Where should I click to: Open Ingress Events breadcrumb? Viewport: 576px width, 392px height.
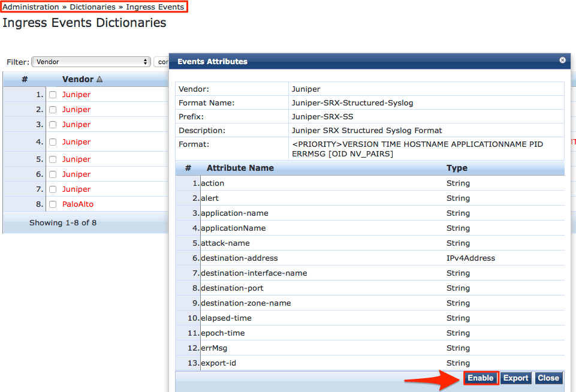point(155,7)
